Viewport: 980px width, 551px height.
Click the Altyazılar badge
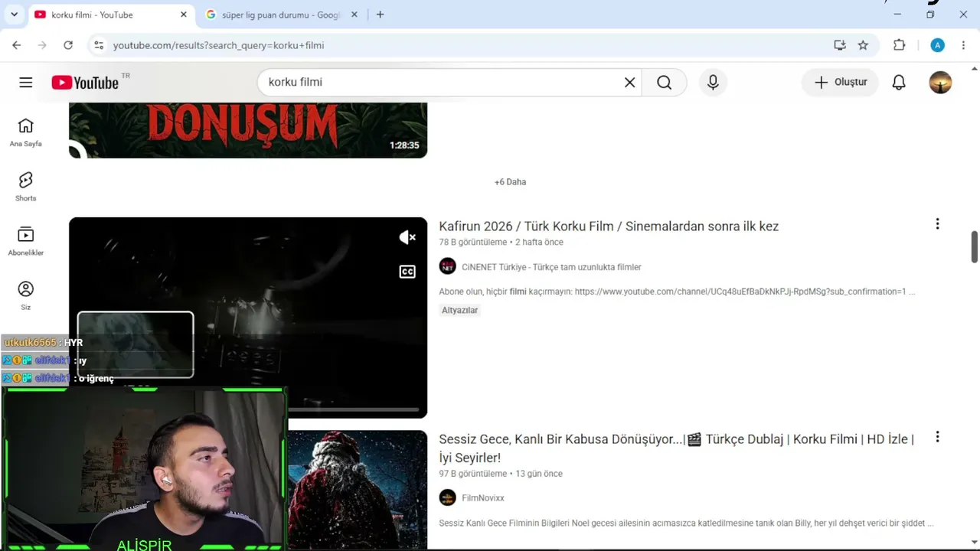[460, 310]
